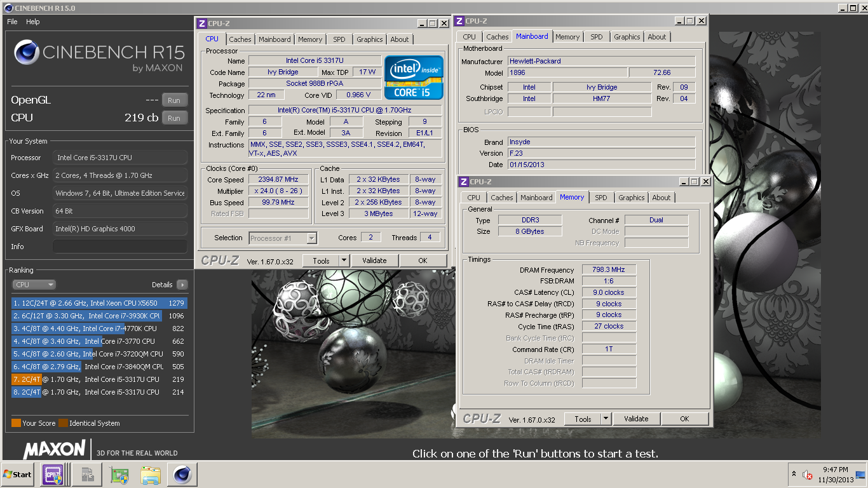Click the Cinebench title bar icon
Screen dimensions: 868x488
click(8, 8)
